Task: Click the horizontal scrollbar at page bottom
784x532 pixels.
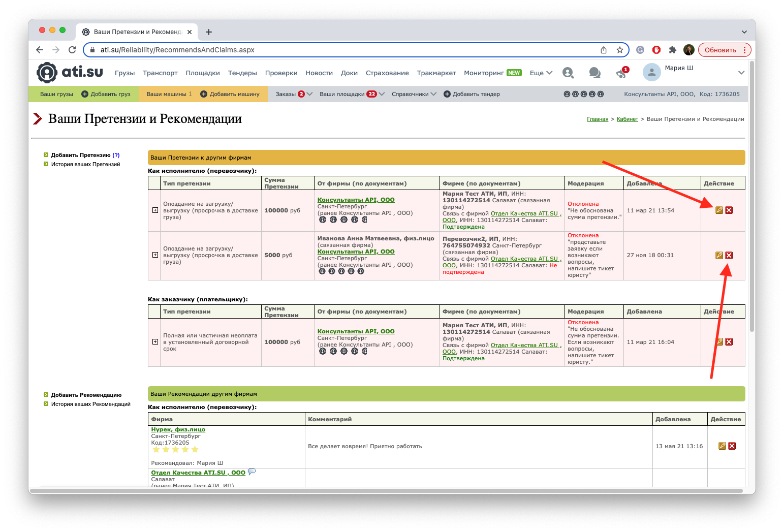Action: click(x=386, y=491)
